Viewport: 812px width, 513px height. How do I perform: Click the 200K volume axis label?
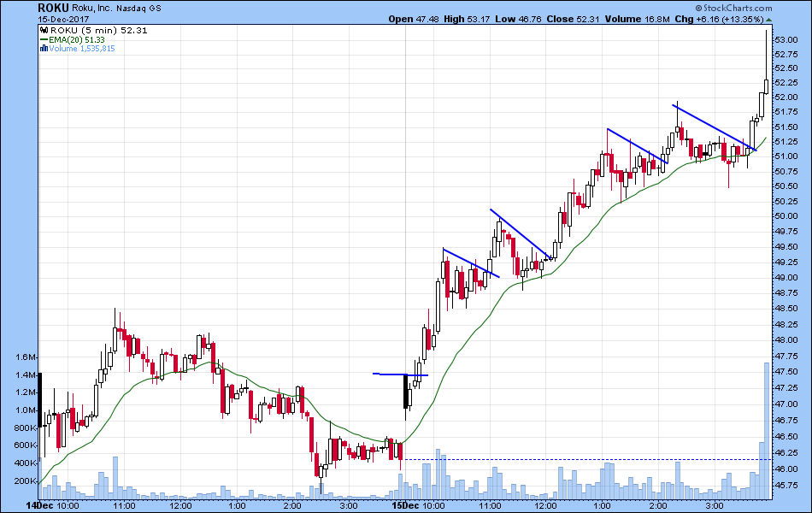click(26, 481)
